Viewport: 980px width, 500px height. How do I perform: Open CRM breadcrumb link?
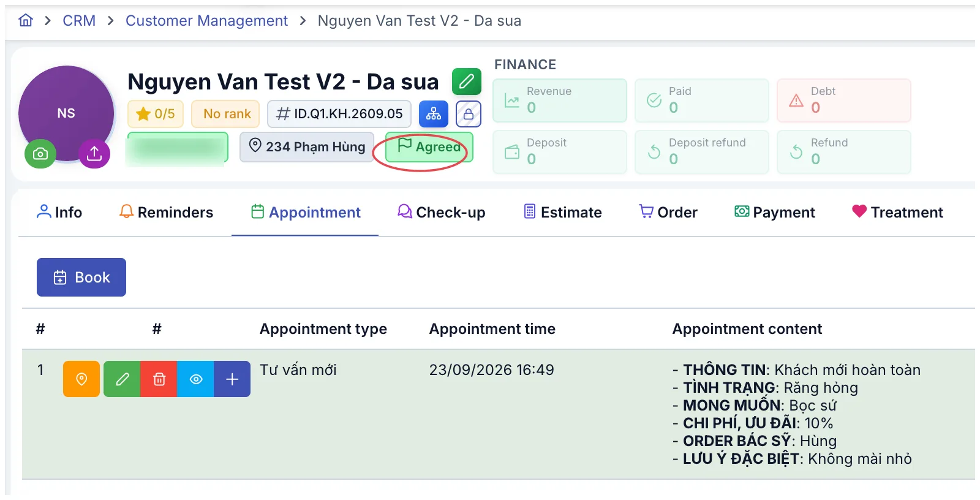79,21
